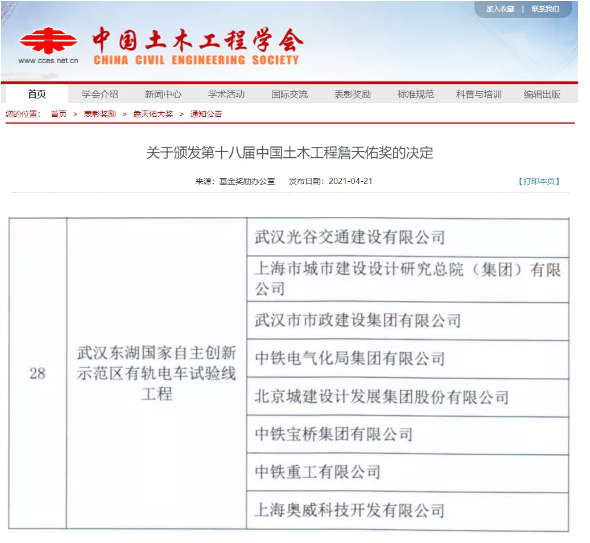Click the row 武汉光谷交通建设有限公司

tap(408, 237)
